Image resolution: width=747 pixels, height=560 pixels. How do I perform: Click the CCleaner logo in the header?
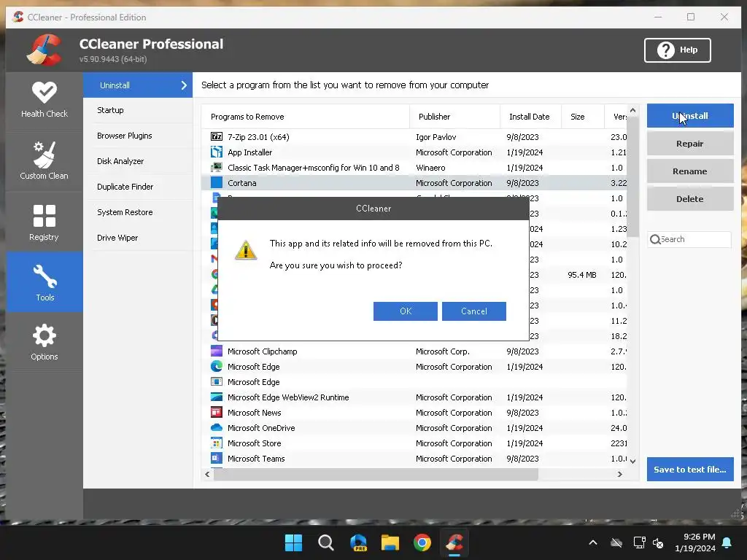click(44, 50)
